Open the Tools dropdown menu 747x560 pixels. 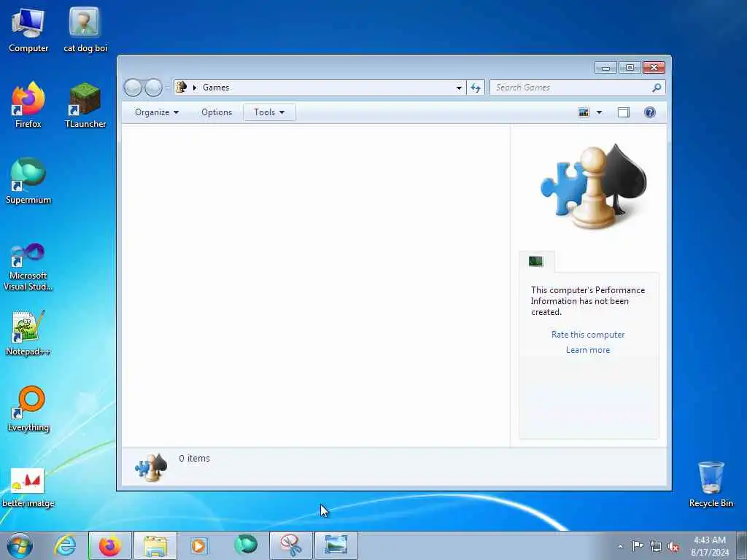click(x=269, y=112)
